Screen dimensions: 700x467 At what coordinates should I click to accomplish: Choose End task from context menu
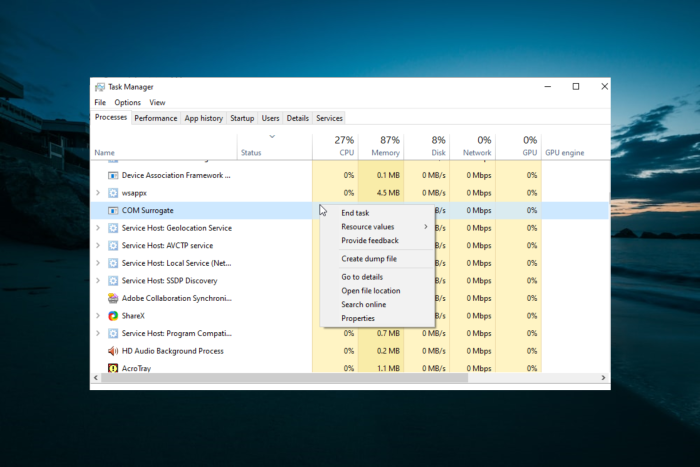[355, 213]
